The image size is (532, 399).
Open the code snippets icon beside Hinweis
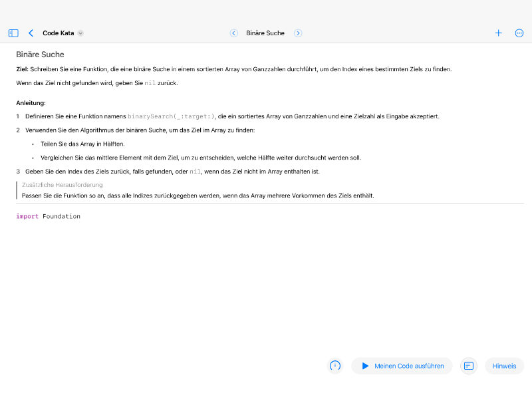coord(468,366)
